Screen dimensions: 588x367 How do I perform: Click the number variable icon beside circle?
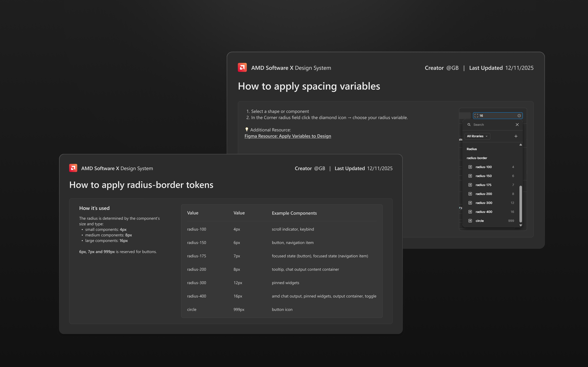470,221
